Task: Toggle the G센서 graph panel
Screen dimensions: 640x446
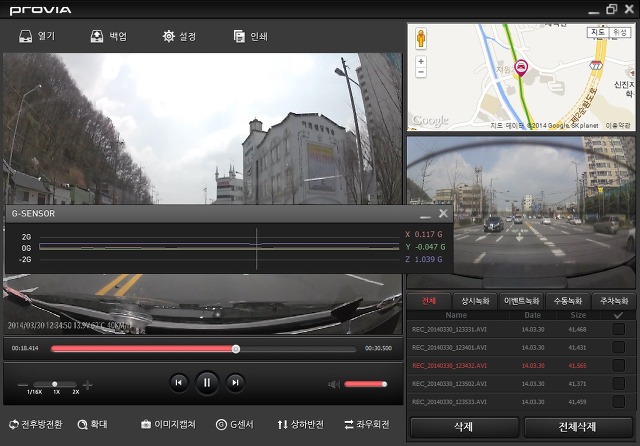Action: pyautogui.click(x=235, y=425)
